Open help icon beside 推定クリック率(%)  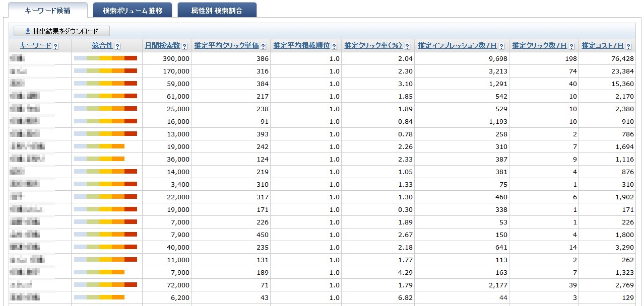[x=407, y=46]
